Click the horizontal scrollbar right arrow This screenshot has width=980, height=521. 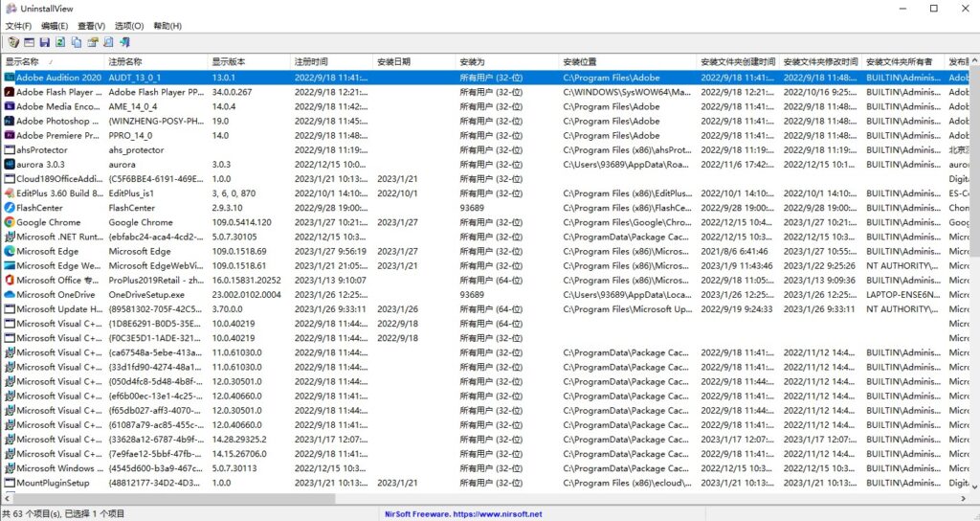963,498
